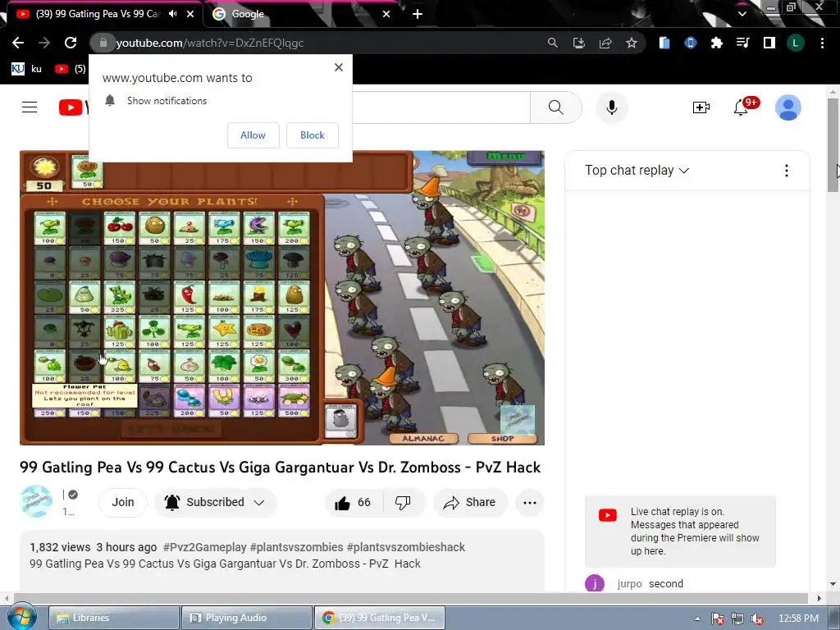Click the #plantsvszombieshack hashtag
Image resolution: width=840 pixels, height=630 pixels.
405,547
